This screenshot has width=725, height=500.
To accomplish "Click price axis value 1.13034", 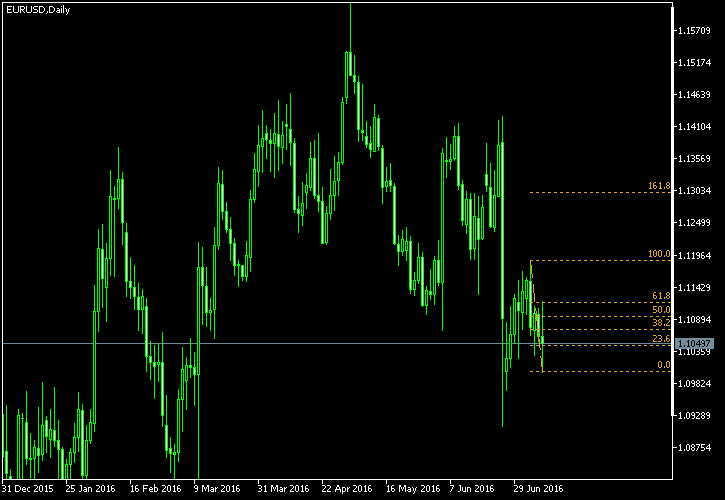I will (x=694, y=191).
